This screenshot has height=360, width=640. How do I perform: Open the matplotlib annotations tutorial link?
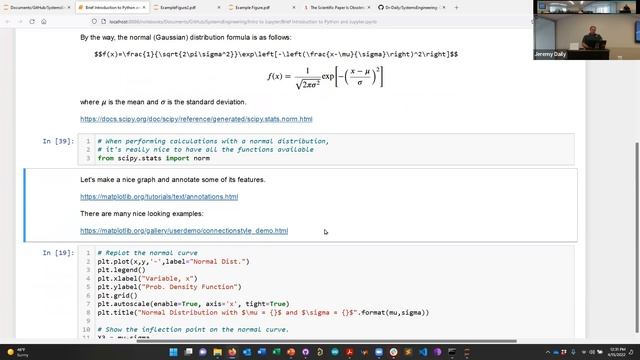click(x=159, y=196)
